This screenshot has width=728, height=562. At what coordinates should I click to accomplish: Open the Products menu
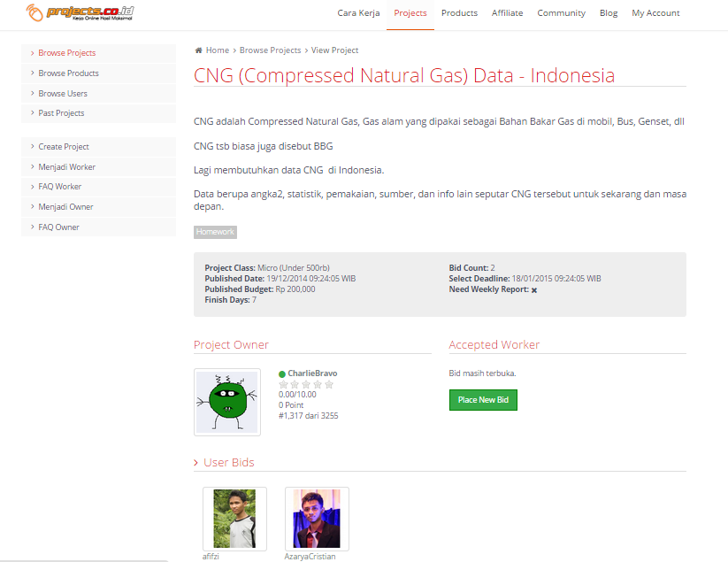coord(459,13)
